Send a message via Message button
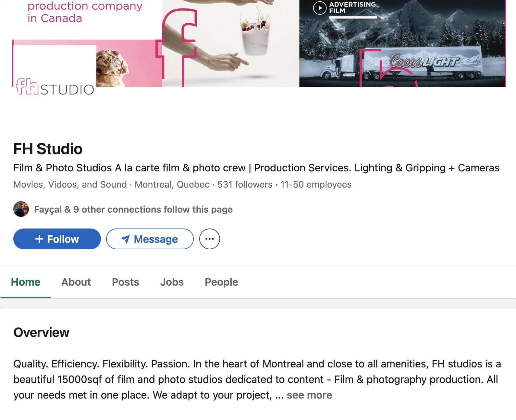The image size is (516, 420). point(150,239)
